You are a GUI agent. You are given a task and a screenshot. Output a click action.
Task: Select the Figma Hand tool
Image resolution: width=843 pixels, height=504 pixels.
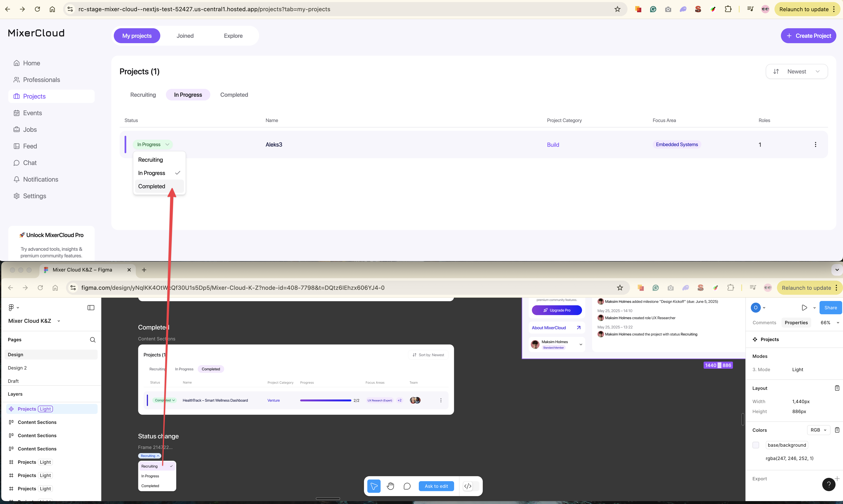pyautogui.click(x=390, y=486)
